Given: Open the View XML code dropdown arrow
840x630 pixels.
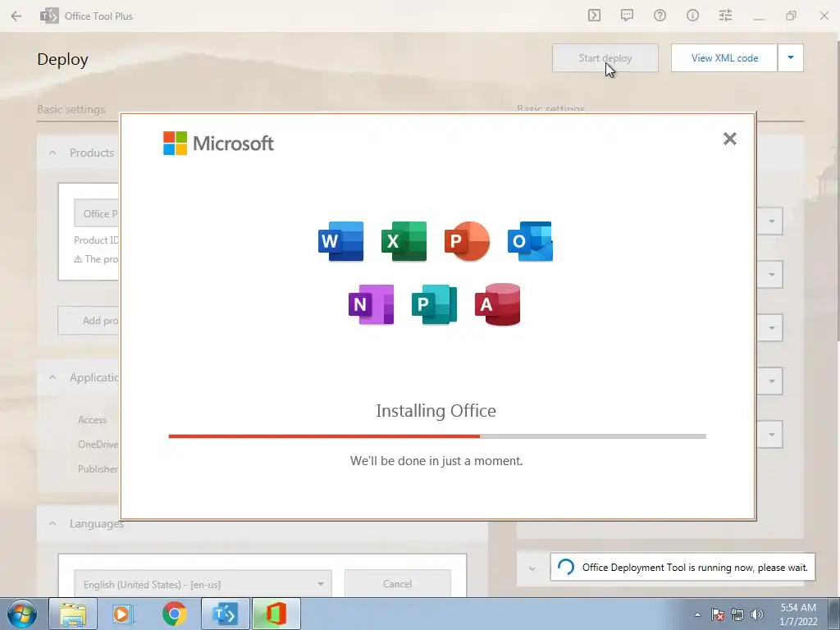Looking at the screenshot, I should tap(791, 58).
